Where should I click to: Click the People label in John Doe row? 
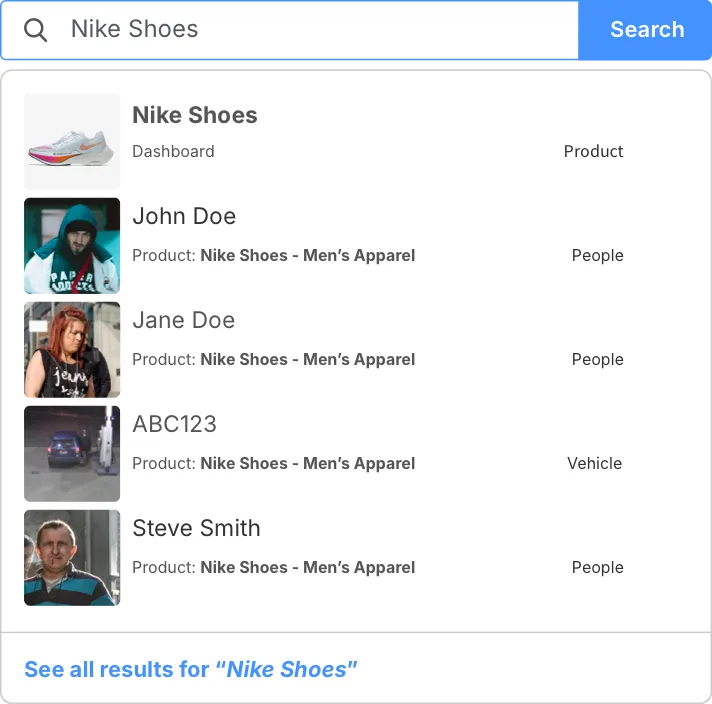click(x=598, y=255)
